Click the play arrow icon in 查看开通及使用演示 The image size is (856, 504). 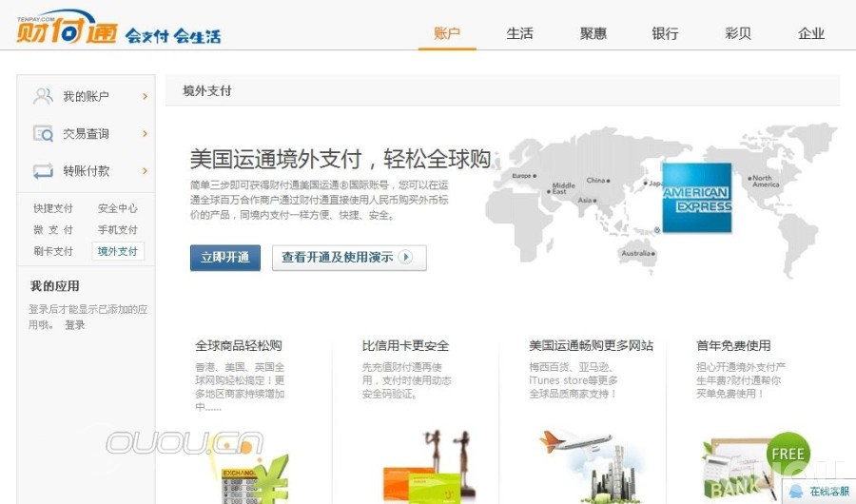(405, 257)
